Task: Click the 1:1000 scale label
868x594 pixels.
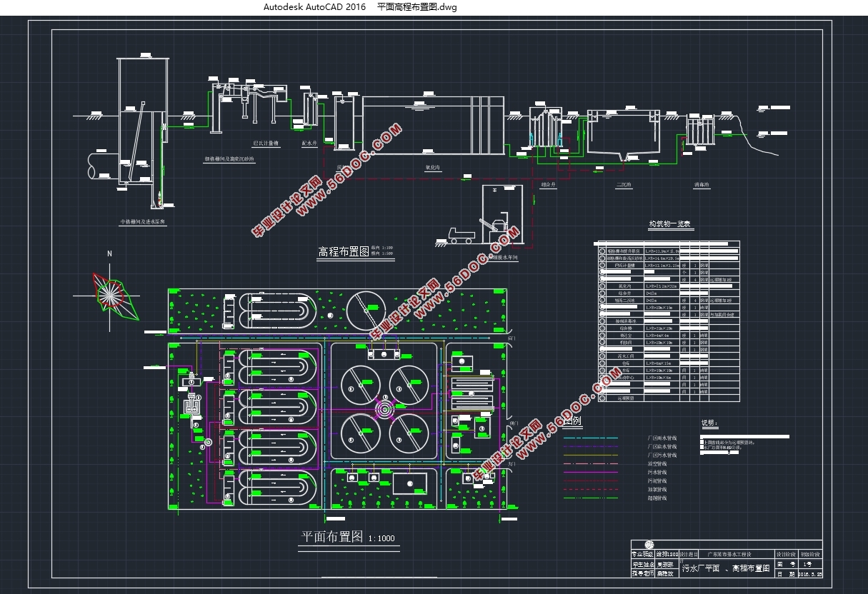Action: click(381, 539)
